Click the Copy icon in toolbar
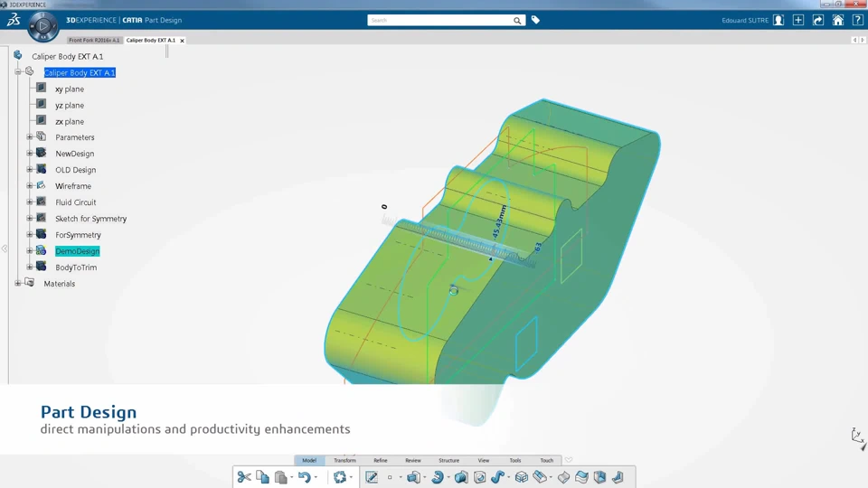This screenshot has width=868, height=488. (x=262, y=477)
